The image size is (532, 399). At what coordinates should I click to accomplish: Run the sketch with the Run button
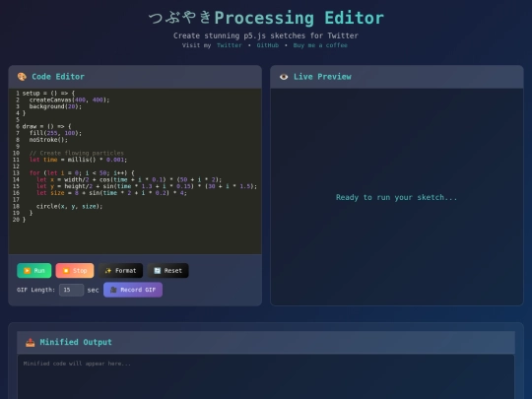[34, 270]
